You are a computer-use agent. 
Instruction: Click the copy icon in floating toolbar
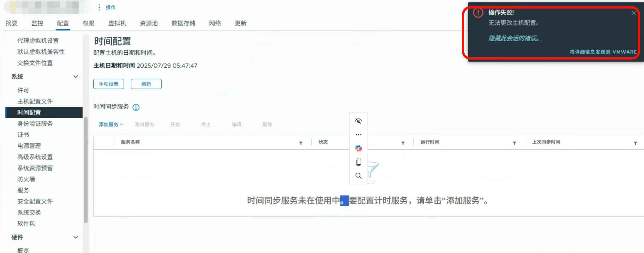[x=359, y=162]
